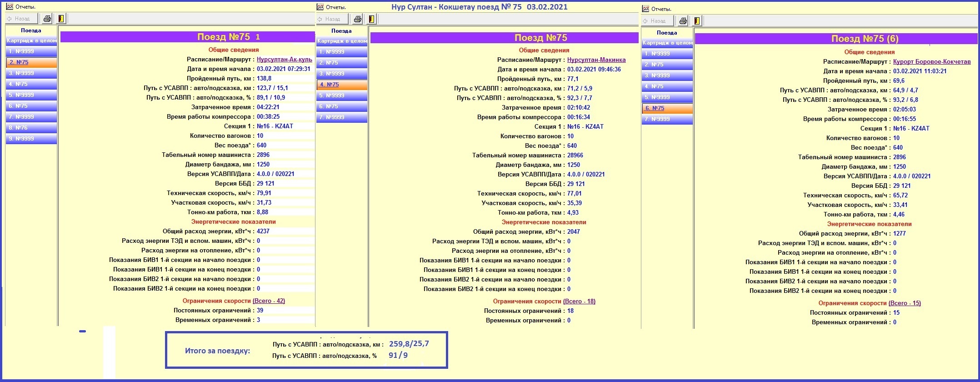Open the Нурсултан-Ак-куль route link
The height and width of the screenshot is (382, 980).
(284, 60)
